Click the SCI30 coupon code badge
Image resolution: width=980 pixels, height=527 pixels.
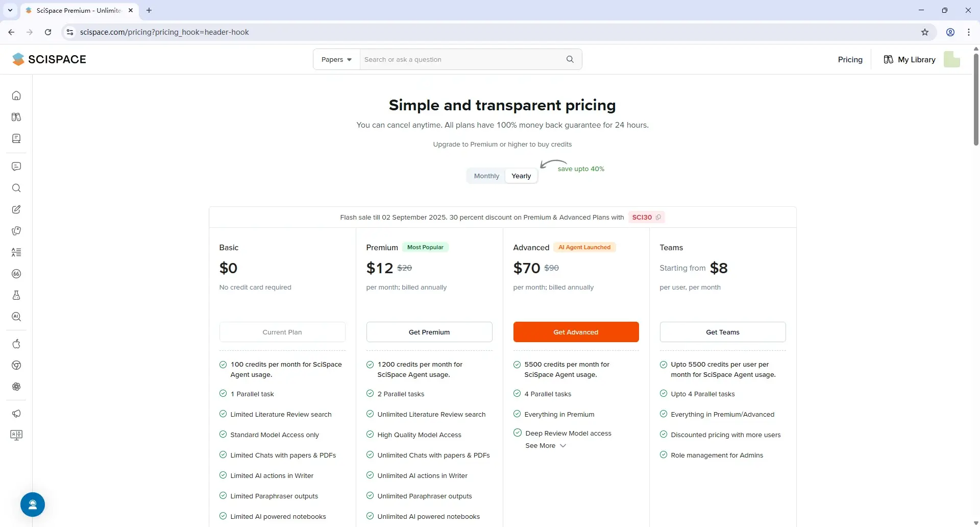pyautogui.click(x=646, y=217)
